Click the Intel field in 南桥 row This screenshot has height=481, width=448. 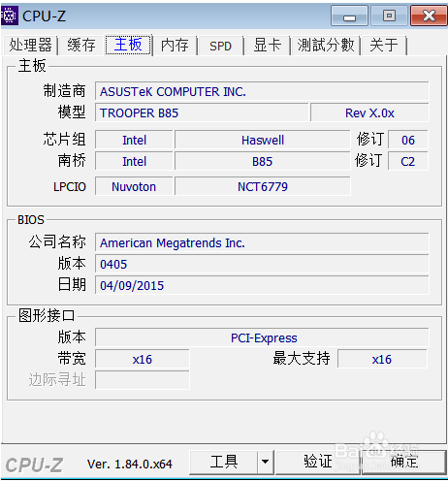click(x=134, y=161)
